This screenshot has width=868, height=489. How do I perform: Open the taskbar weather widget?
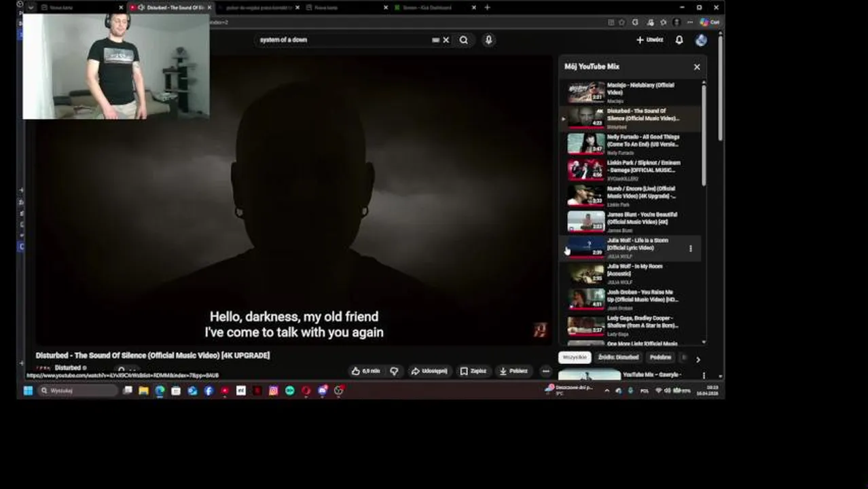[569, 390]
